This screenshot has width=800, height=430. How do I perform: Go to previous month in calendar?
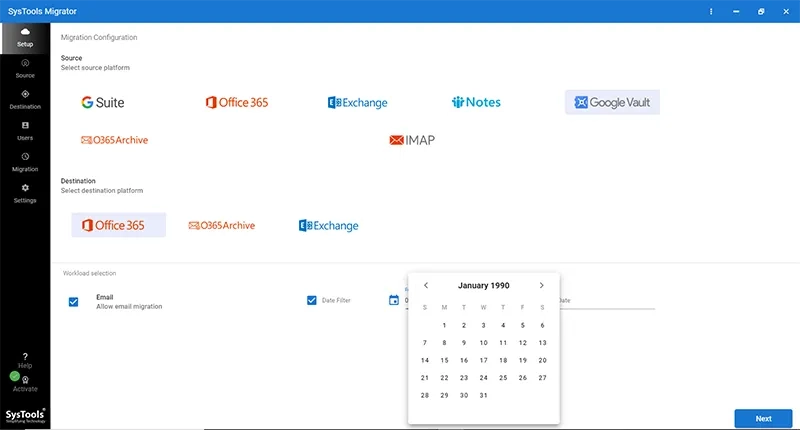(x=426, y=286)
